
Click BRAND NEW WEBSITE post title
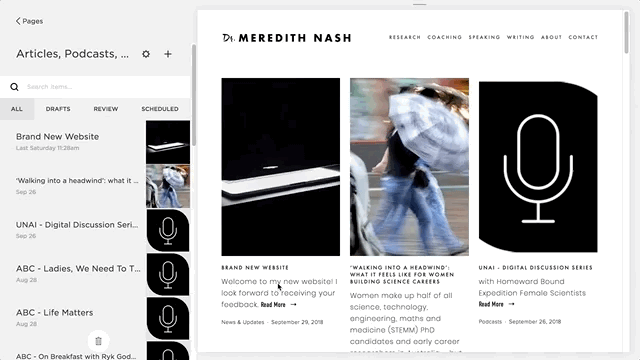point(255,268)
